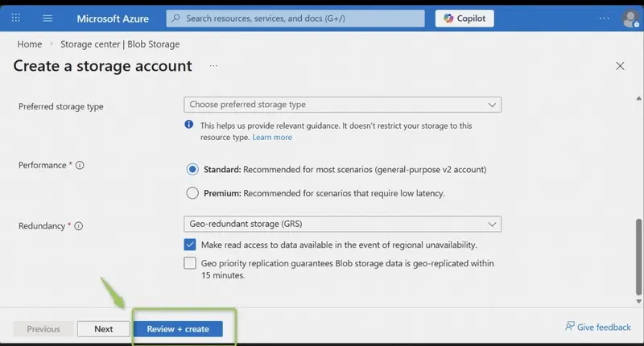Open the top bar ellipsis menu
This screenshot has height=346, width=644.
coord(605,18)
